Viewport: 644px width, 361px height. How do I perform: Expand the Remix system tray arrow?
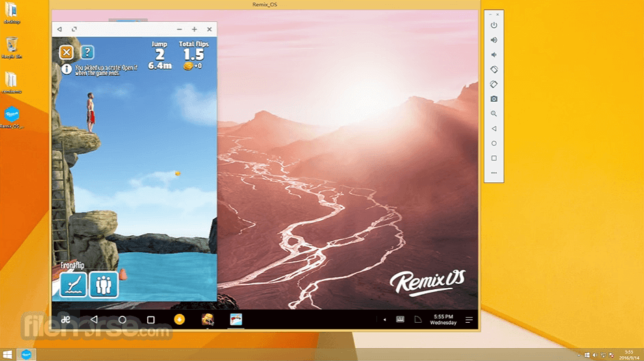pos(385,319)
